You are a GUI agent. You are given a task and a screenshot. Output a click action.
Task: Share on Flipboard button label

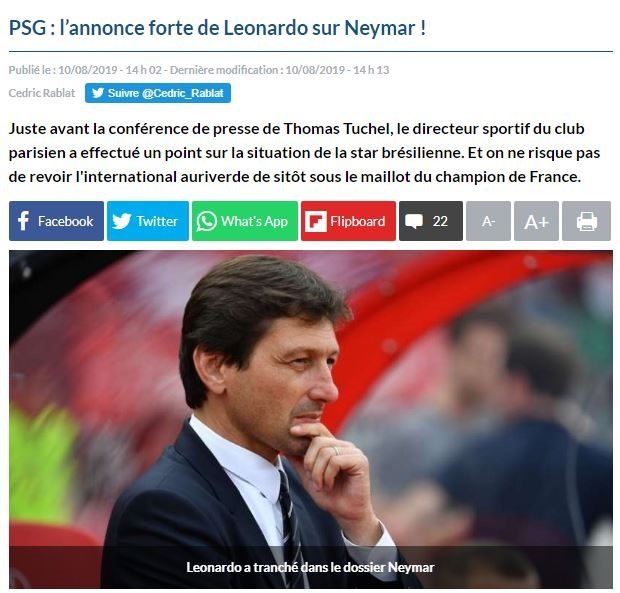357,221
